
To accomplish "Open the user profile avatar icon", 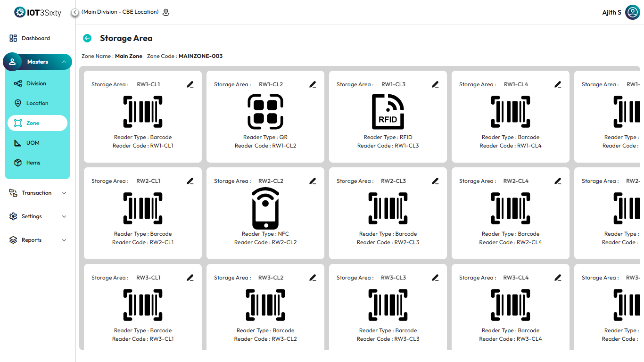I will pyautogui.click(x=632, y=13).
